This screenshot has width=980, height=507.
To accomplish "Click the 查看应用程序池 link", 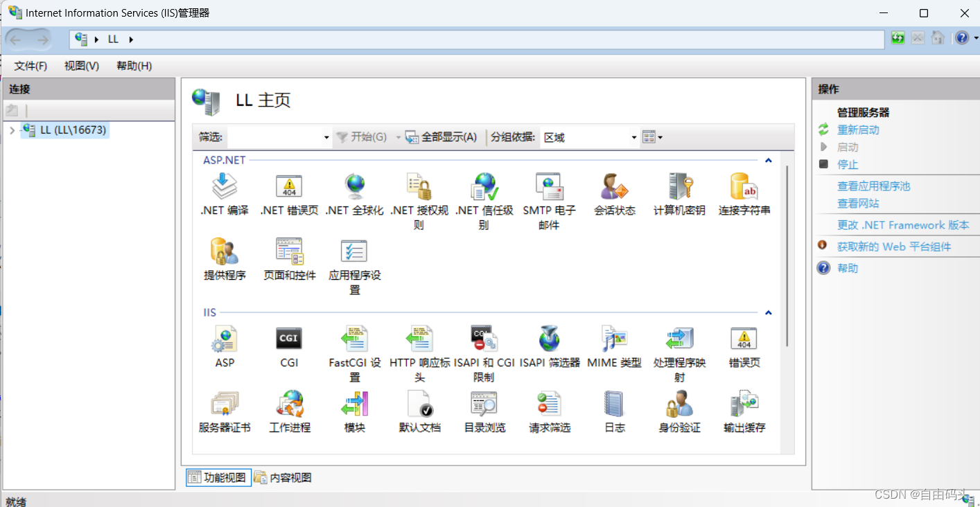I will click(873, 186).
